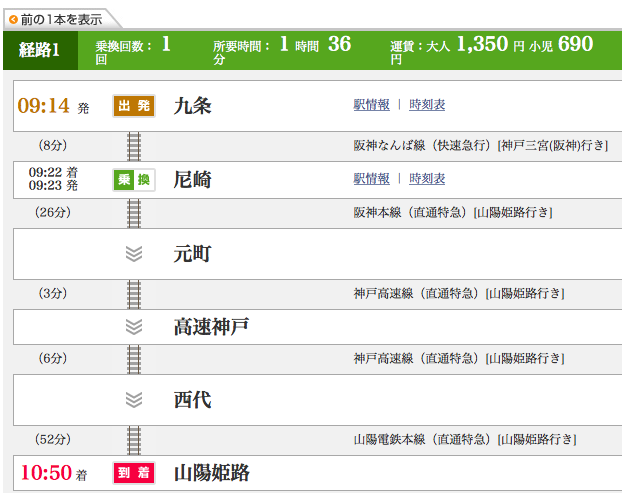Click the (3分) duration text
622x493 pixels.
(x=53, y=293)
